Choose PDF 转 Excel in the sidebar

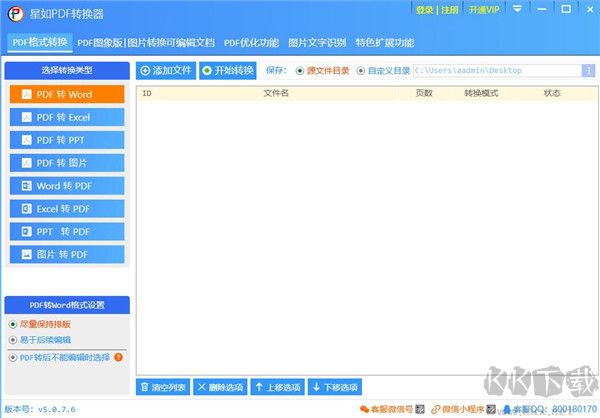[x=67, y=117]
